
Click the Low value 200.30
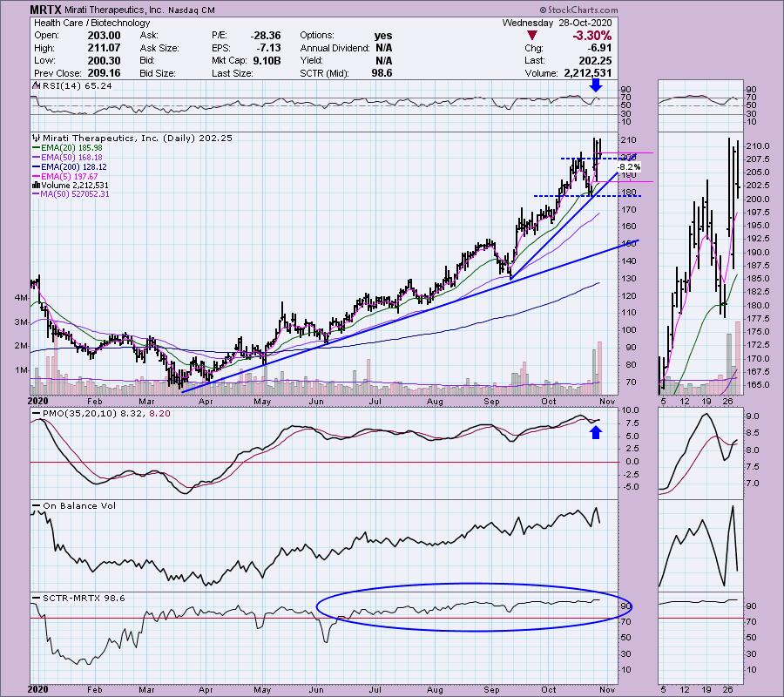[104, 60]
